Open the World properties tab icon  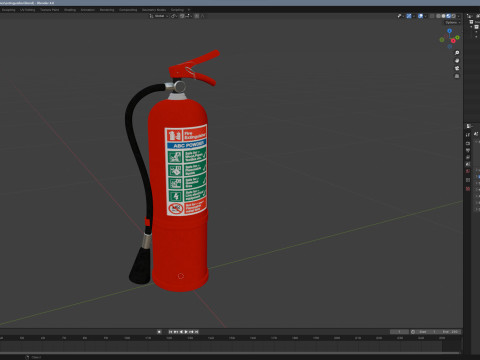[468, 171]
